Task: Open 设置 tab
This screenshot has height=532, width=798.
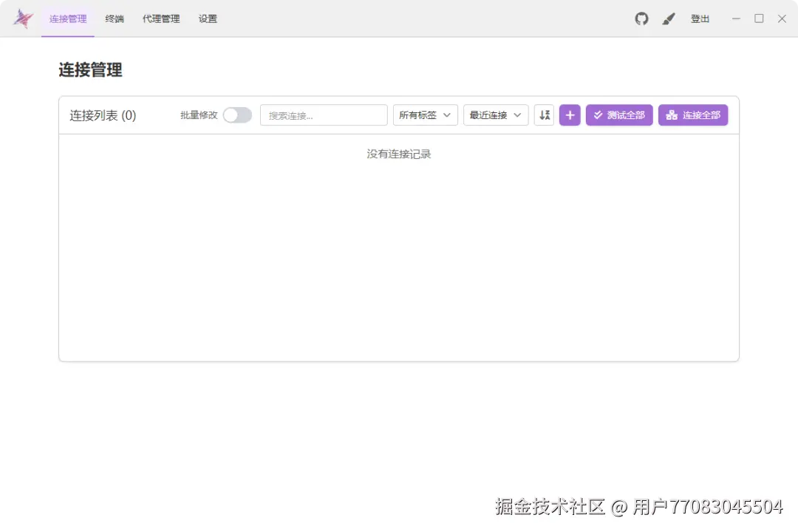Action: (x=208, y=18)
